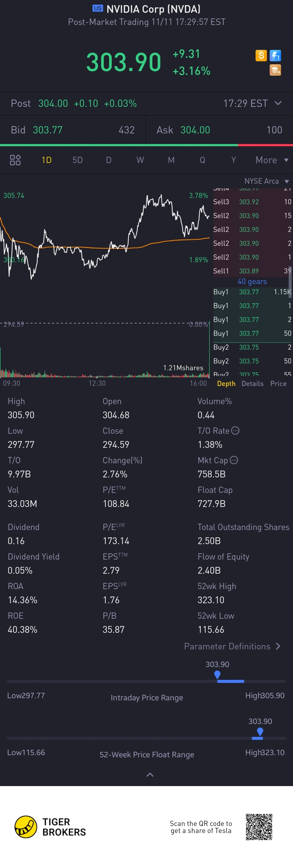Select the 5D chart tab
This screenshot has height=868, width=293.
coord(78,160)
